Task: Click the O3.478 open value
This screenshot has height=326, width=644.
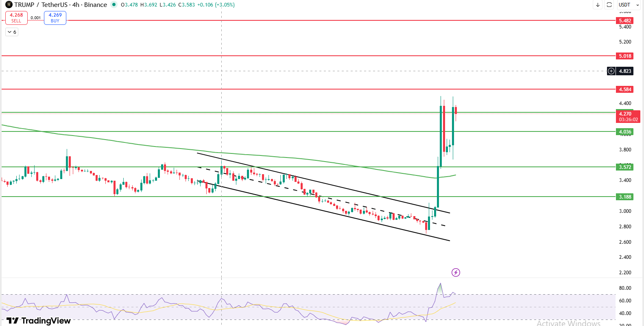Action: tap(129, 5)
